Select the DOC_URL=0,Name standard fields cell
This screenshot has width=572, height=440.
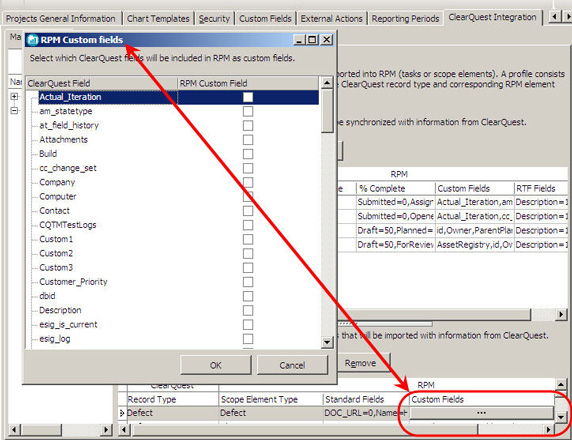pyautogui.click(x=366, y=413)
